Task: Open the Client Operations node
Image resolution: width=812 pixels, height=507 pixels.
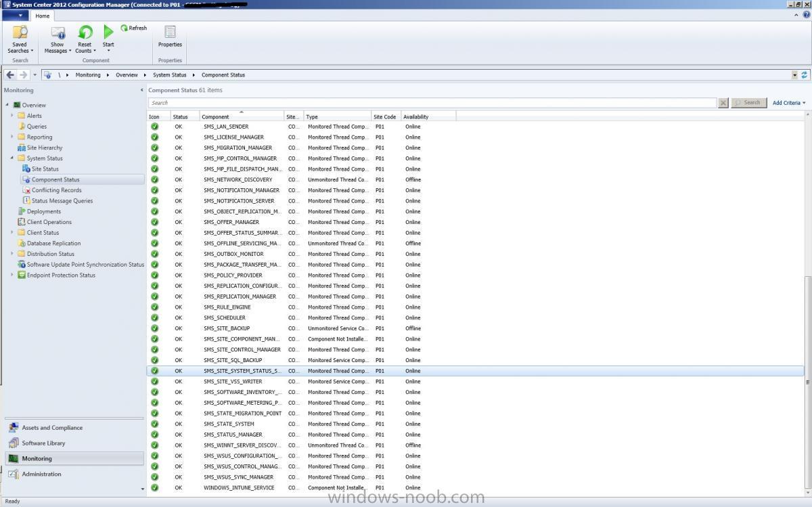Action: pos(49,222)
